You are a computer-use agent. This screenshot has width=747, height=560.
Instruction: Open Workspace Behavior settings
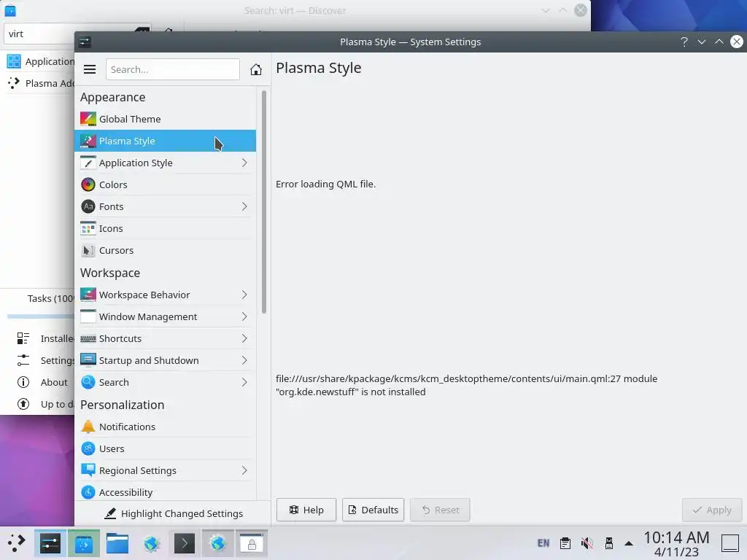pyautogui.click(x=166, y=295)
